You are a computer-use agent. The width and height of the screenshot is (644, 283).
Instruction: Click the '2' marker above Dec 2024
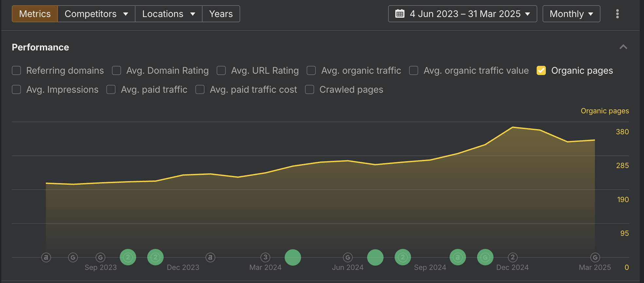(x=512, y=257)
